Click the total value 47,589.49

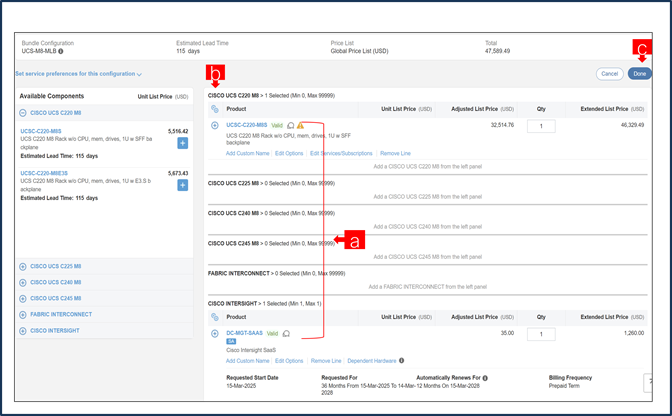click(498, 51)
